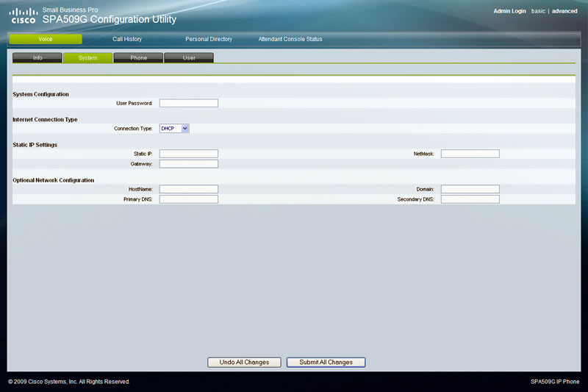This screenshot has height=392, width=588.
Task: Focus the Gateway input field
Action: [x=189, y=164]
